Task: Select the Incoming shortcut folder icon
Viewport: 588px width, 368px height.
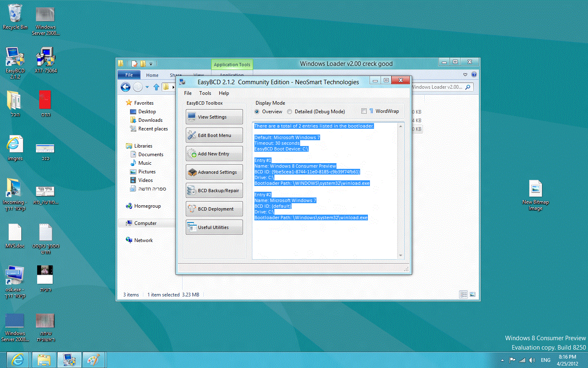Action: click(x=15, y=195)
